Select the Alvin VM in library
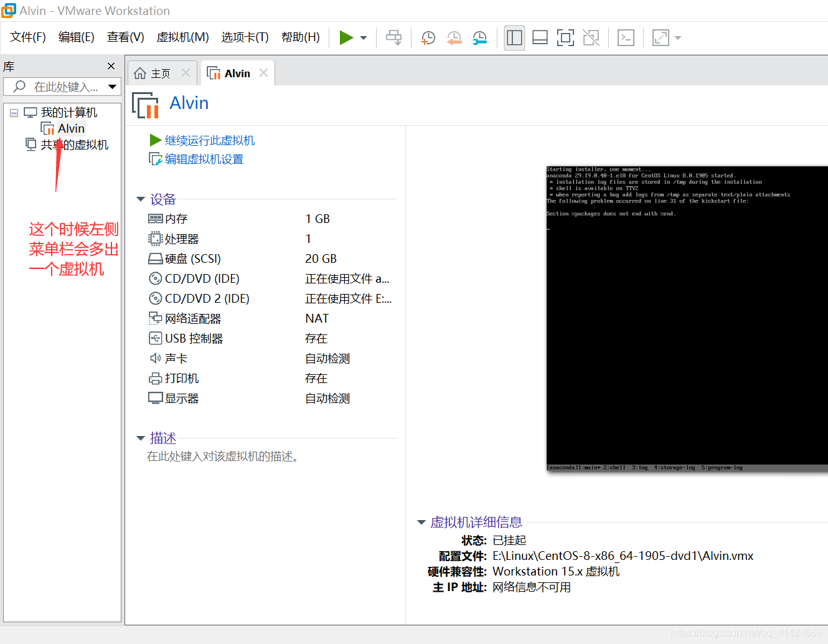The width and height of the screenshot is (828, 644). click(71, 128)
